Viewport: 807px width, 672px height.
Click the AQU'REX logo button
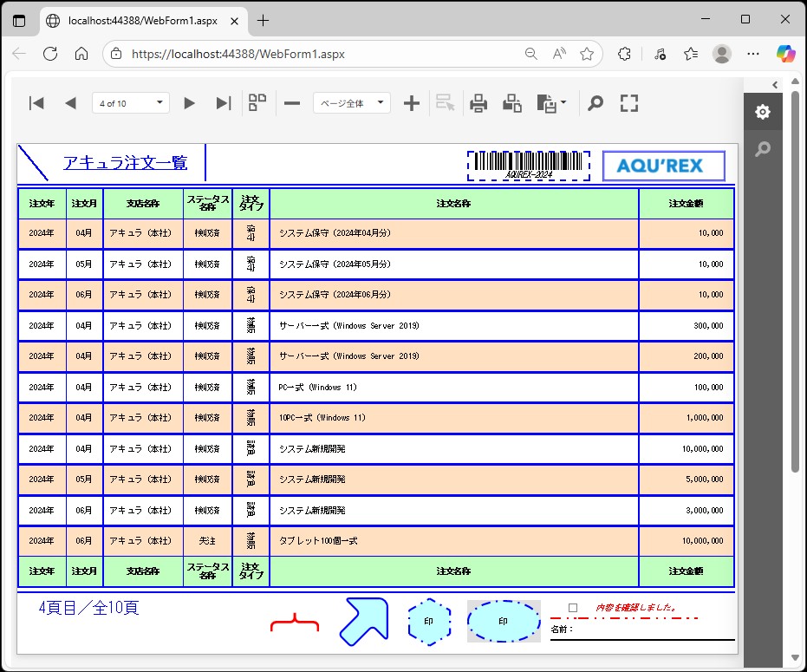point(663,166)
